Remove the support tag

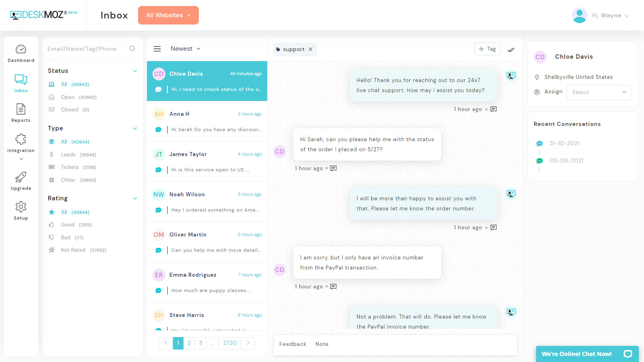click(x=310, y=49)
